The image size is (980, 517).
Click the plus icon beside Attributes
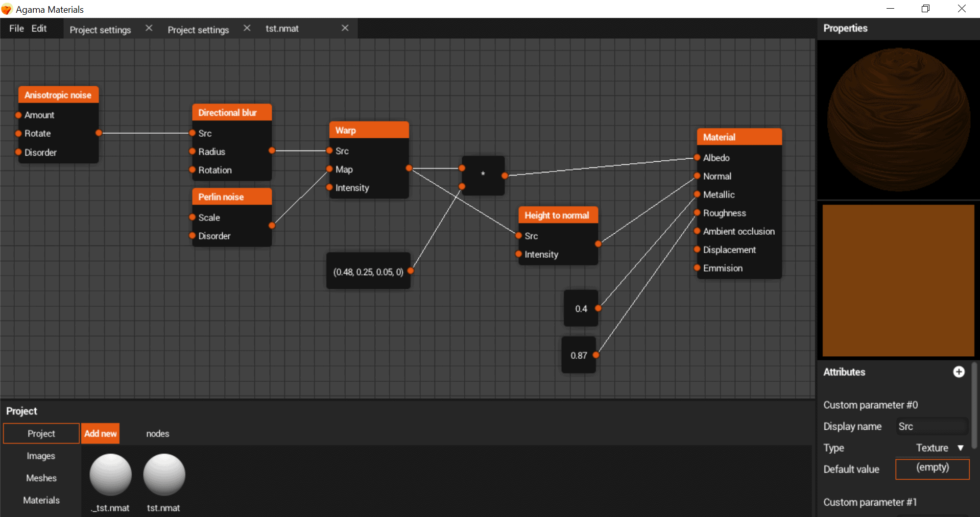click(x=959, y=372)
